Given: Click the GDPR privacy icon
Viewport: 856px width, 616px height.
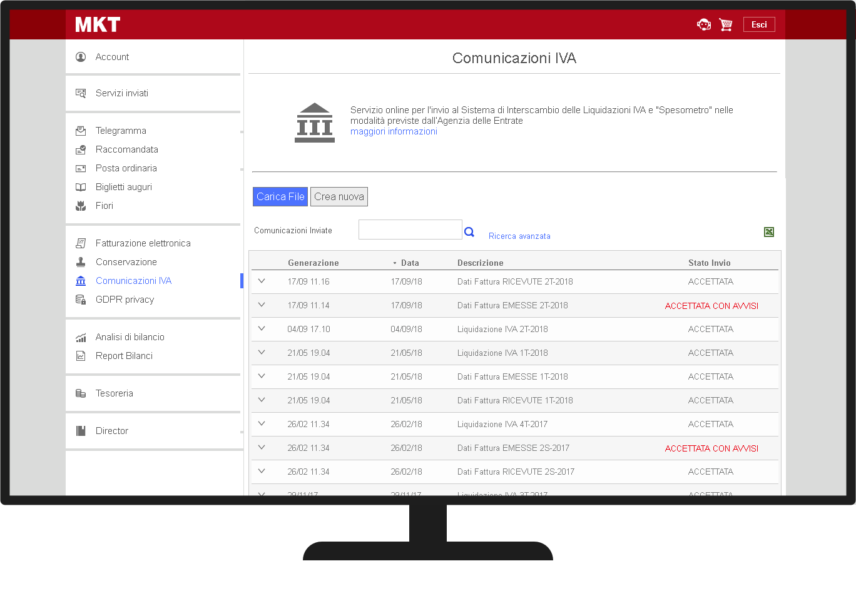Looking at the screenshot, I should pos(81,300).
